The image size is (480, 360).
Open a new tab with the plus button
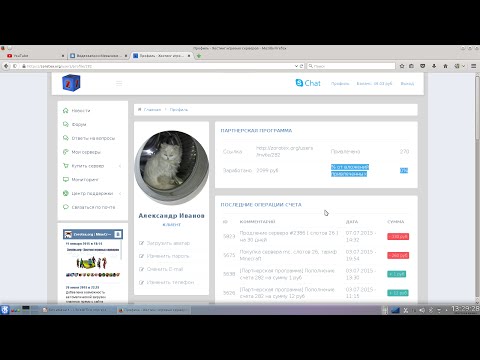point(199,56)
